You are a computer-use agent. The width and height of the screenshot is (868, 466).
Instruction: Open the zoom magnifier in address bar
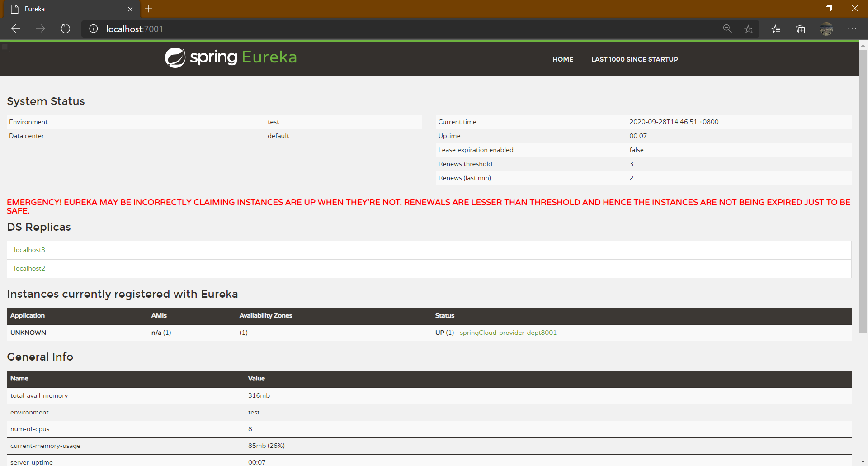(727, 29)
